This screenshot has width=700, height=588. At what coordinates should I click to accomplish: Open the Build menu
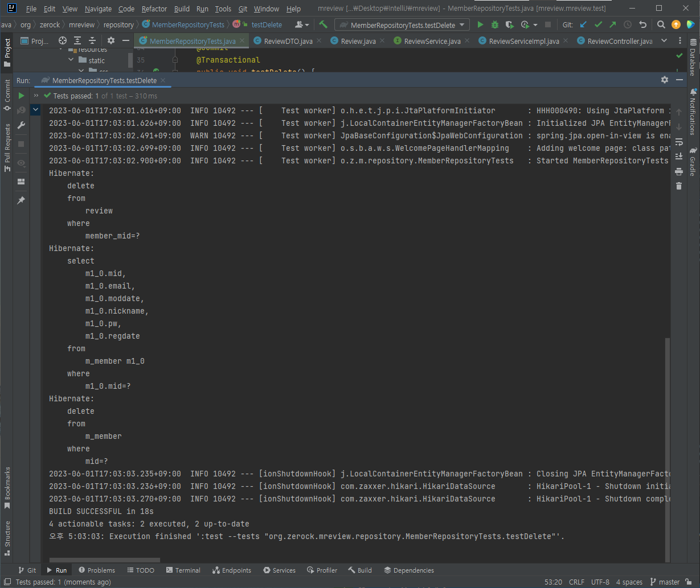(x=182, y=9)
